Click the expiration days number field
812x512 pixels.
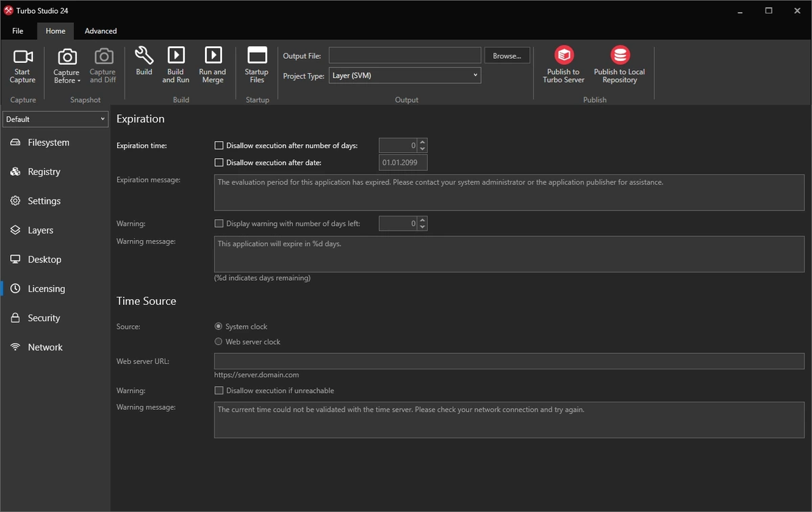[398, 145]
